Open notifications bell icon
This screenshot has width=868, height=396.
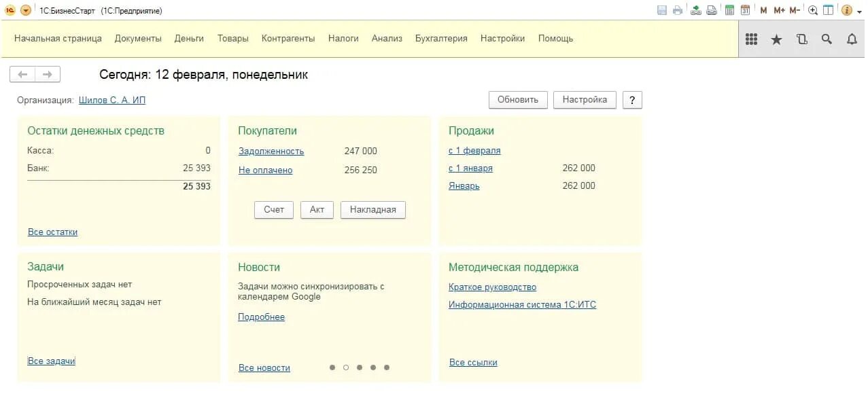tap(852, 39)
